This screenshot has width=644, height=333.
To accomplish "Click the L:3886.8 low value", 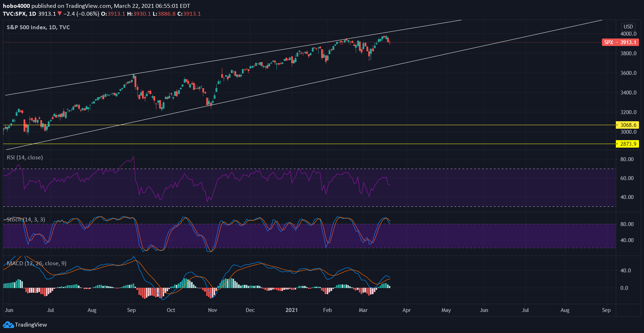I will pos(164,14).
